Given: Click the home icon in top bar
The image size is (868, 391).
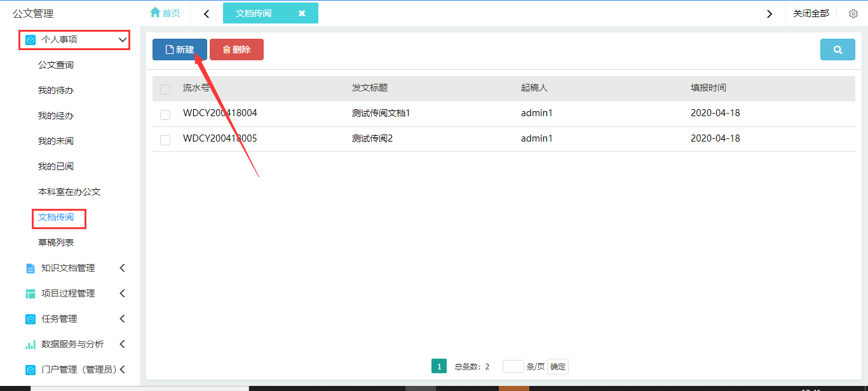Looking at the screenshot, I should point(155,13).
